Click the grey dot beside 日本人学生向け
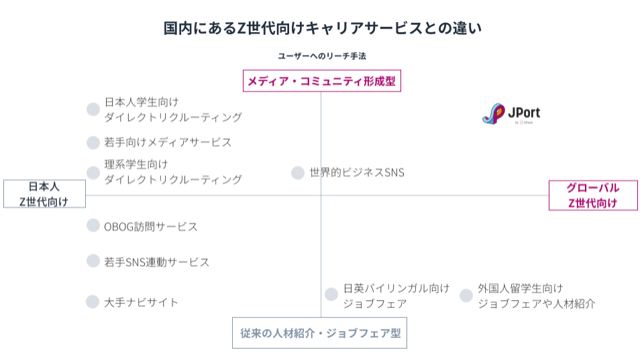 point(93,109)
